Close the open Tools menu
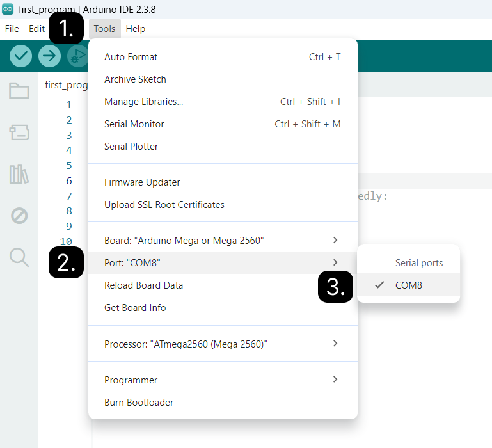492x448 pixels. pos(104,29)
